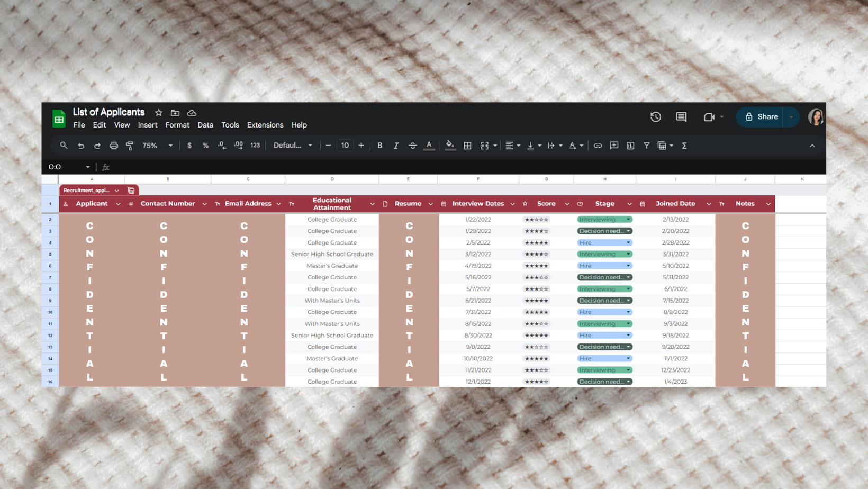
Task: Format as currency with dollar icon
Action: point(189,146)
